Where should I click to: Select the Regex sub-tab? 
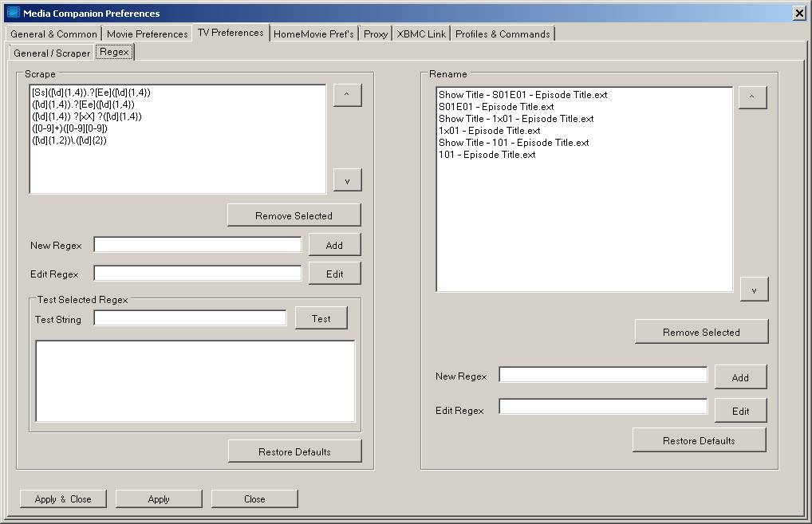(x=114, y=52)
